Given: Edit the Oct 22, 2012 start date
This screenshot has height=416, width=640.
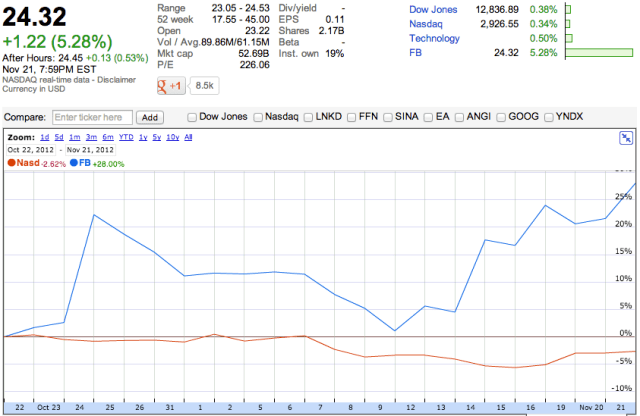Looking at the screenshot, I should pos(31,150).
